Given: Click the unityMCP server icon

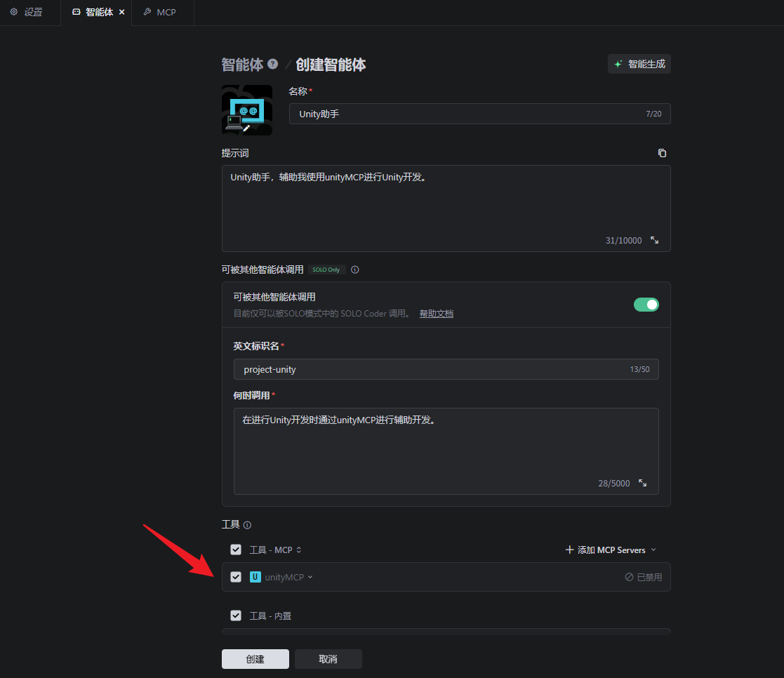Looking at the screenshot, I should tap(255, 577).
